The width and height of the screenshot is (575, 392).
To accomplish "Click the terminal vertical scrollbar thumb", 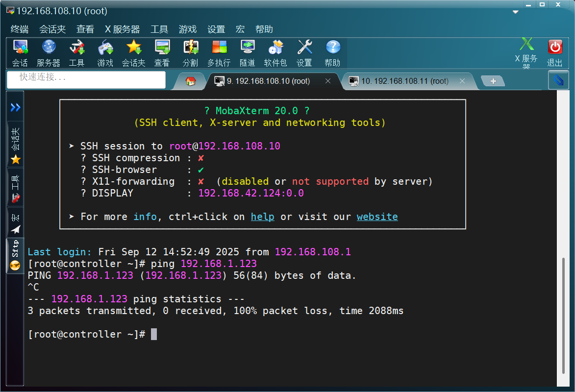I will (x=563, y=316).
